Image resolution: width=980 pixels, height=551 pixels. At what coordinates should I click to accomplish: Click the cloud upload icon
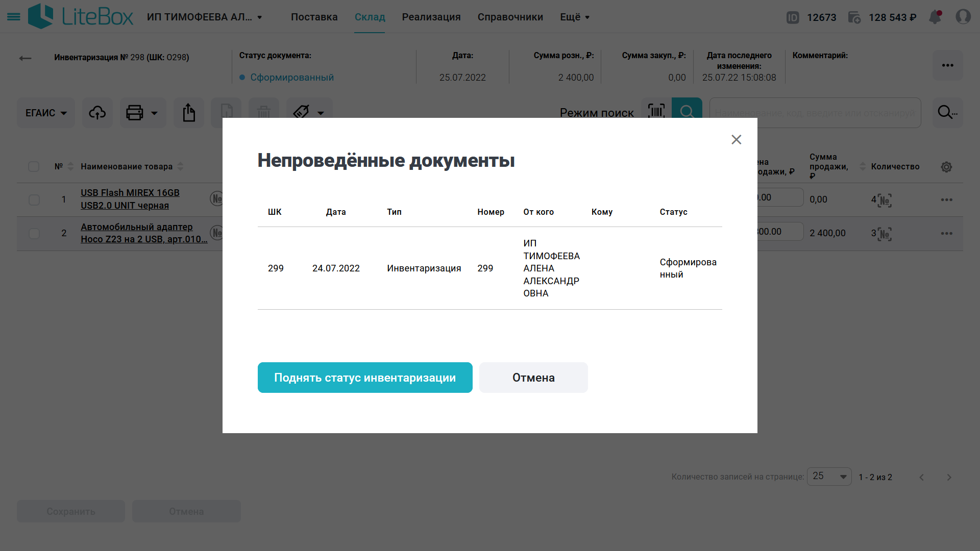coord(97,113)
